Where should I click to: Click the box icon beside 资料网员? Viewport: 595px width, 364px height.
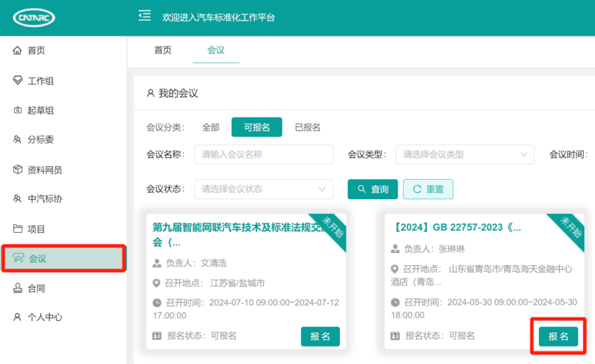[17, 169]
